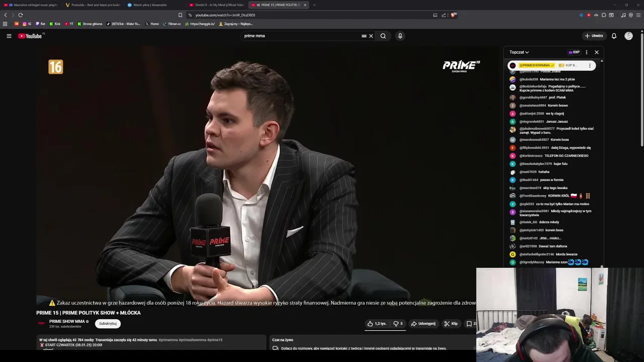Image resolution: width=644 pixels, height=362 pixels.
Task: Close the PRIME 15 tab
Action: pos(305,5)
